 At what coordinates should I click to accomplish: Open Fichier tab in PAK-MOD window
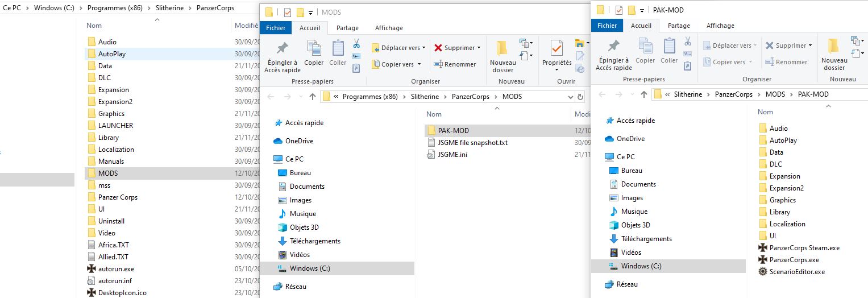607,26
